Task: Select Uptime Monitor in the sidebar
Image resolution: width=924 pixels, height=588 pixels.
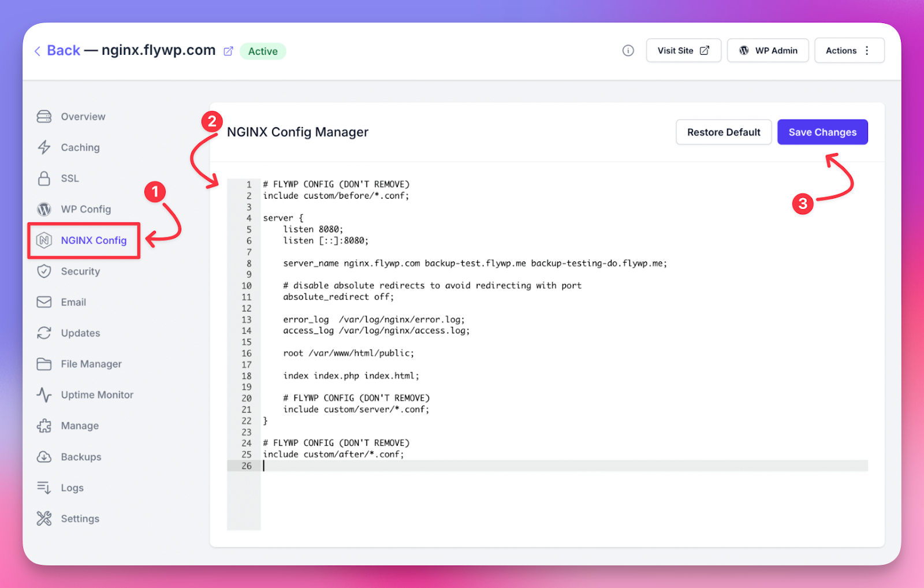Action: [97, 395]
